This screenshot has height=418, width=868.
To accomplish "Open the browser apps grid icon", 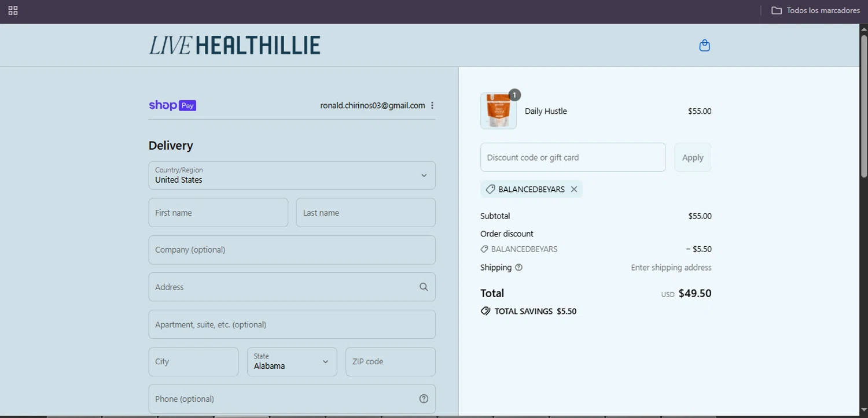I will point(13,10).
